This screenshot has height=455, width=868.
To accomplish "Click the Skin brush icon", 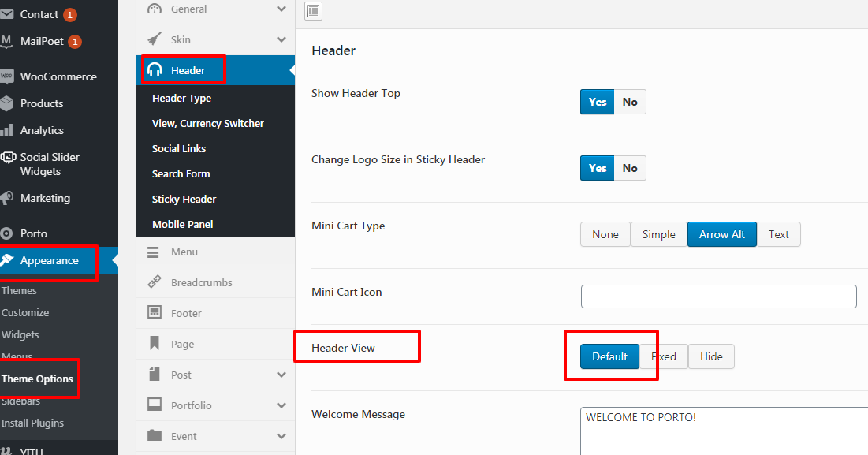I will tap(155, 39).
